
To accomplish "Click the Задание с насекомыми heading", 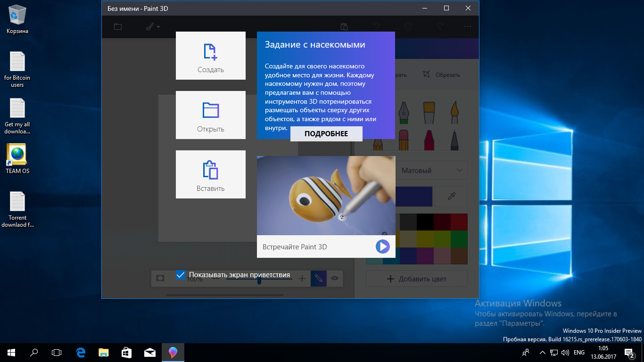I will click(x=315, y=45).
